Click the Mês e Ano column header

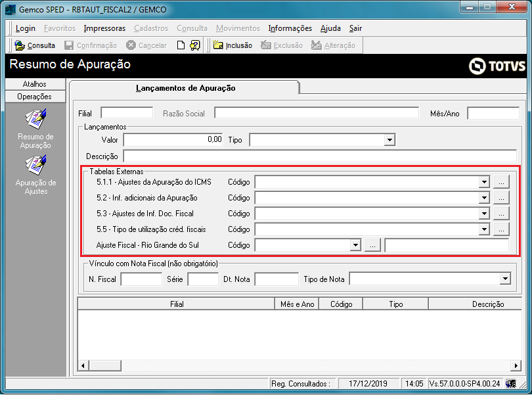click(298, 304)
